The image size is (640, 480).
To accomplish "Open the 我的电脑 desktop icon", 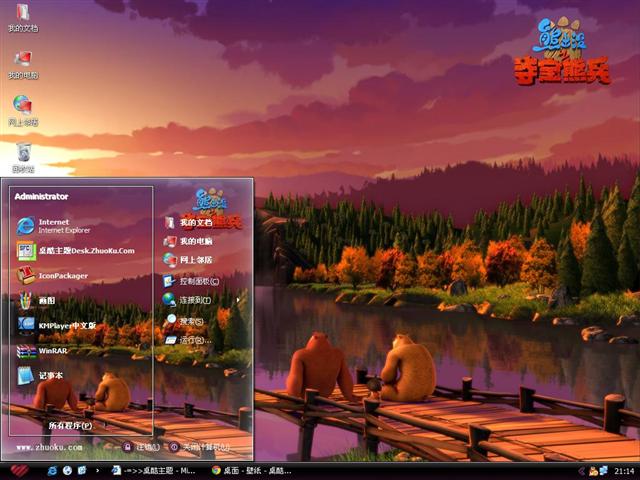I will (23, 64).
